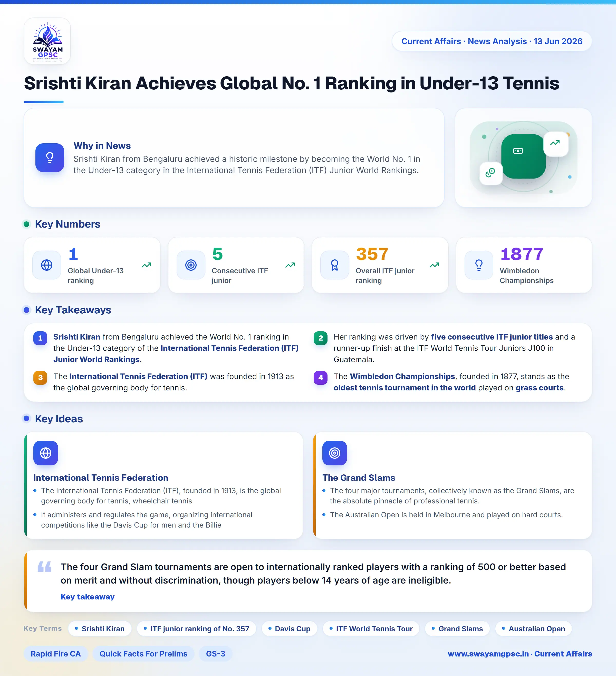Viewport: 616px width, 676px height.
Task: Click the bullet about the Australian Open in Melbourne
Action: point(446,515)
